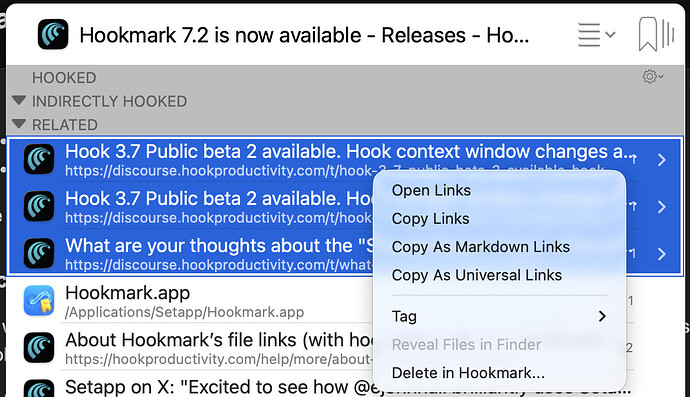This screenshot has height=397, width=690.
Task: Click icon of first Hook 3.7 beta entry
Action: tap(39, 159)
